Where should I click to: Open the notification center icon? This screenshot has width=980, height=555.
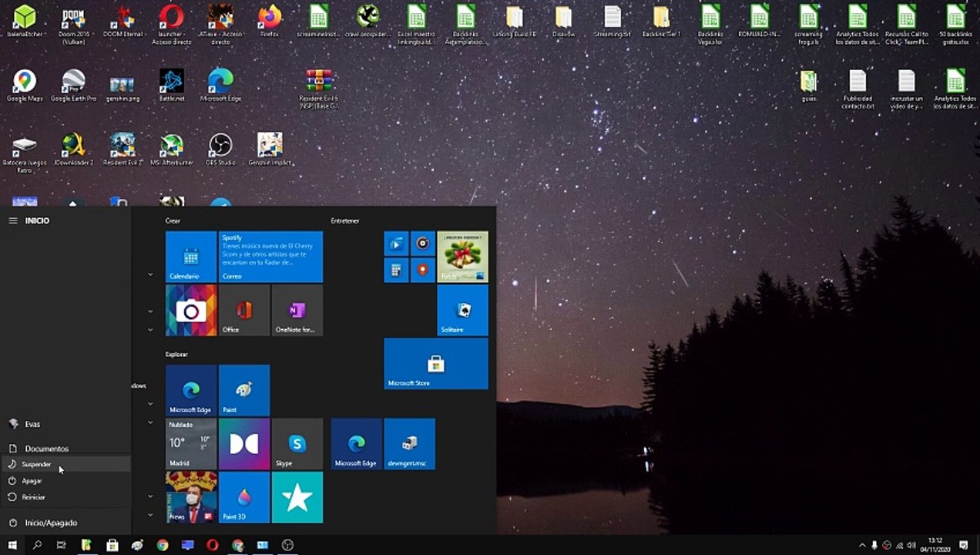tap(963, 545)
